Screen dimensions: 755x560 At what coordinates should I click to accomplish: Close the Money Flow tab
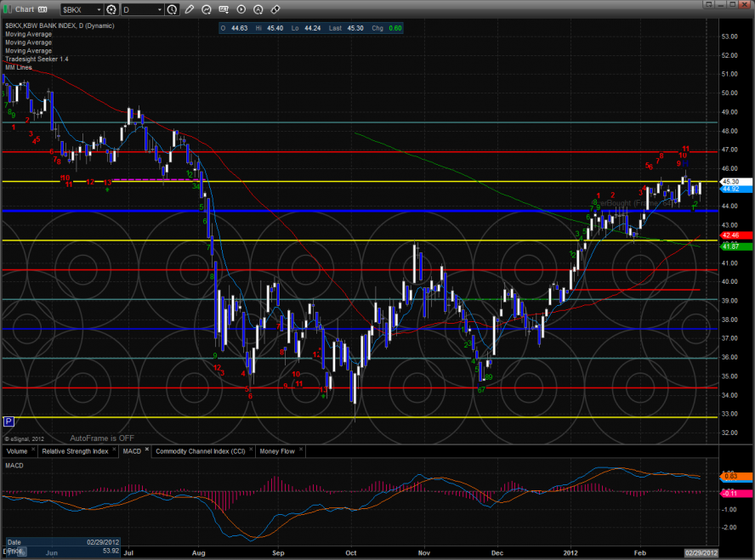299,450
